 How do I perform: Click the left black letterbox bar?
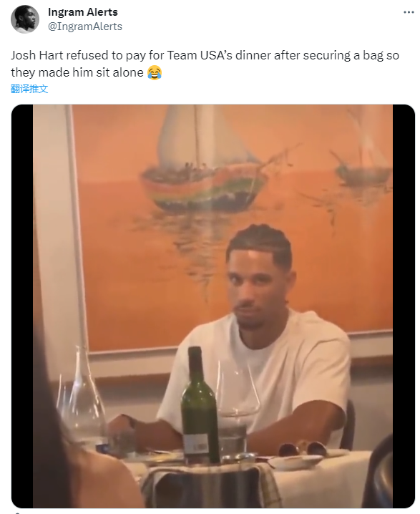[22, 306]
